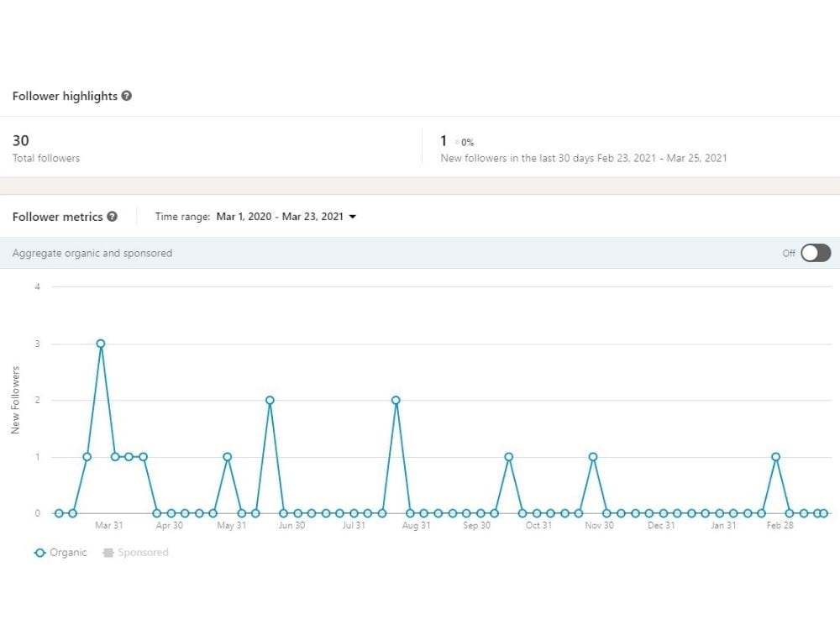Toggle the Aggregate organic and sponsored switch
Image resolution: width=840 pixels, height=630 pixels.
816,253
